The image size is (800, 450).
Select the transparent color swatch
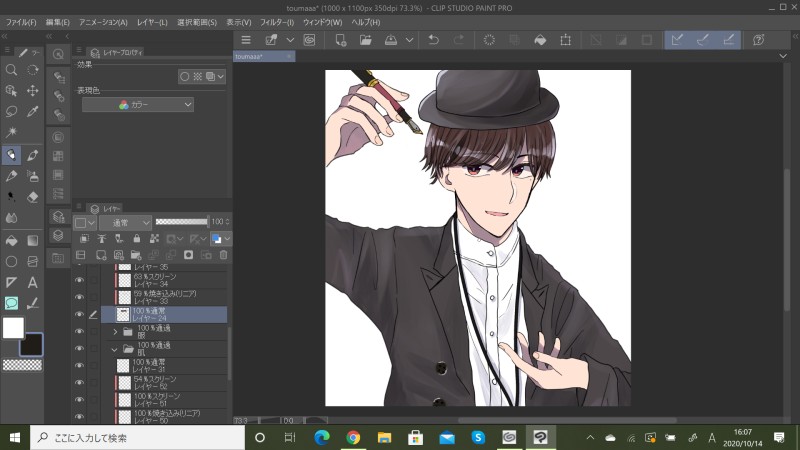pyautogui.click(x=22, y=365)
